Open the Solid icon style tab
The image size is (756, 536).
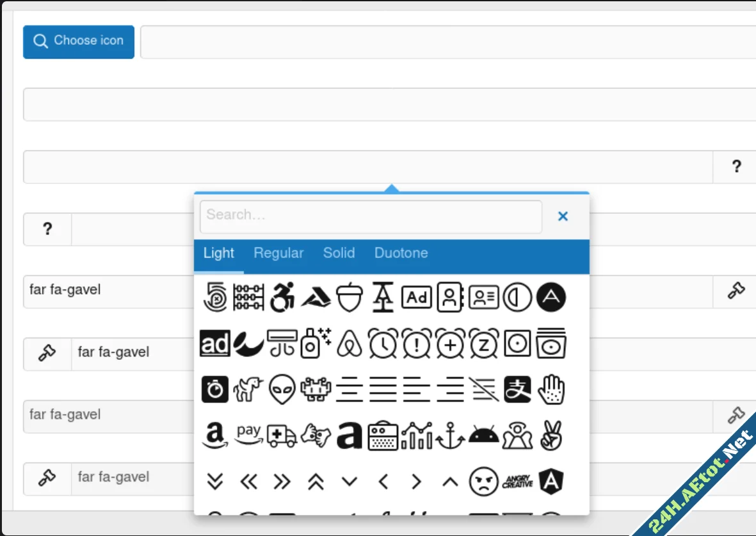click(x=339, y=253)
